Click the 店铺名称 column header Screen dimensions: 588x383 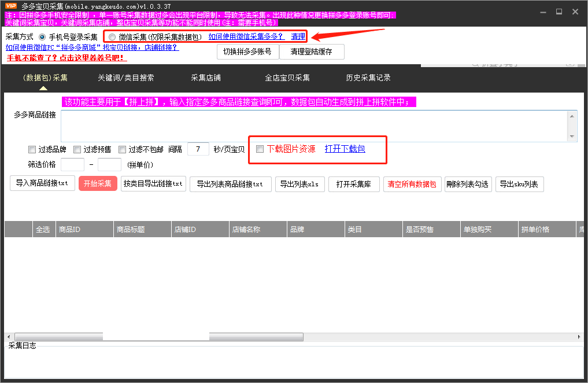coord(258,229)
